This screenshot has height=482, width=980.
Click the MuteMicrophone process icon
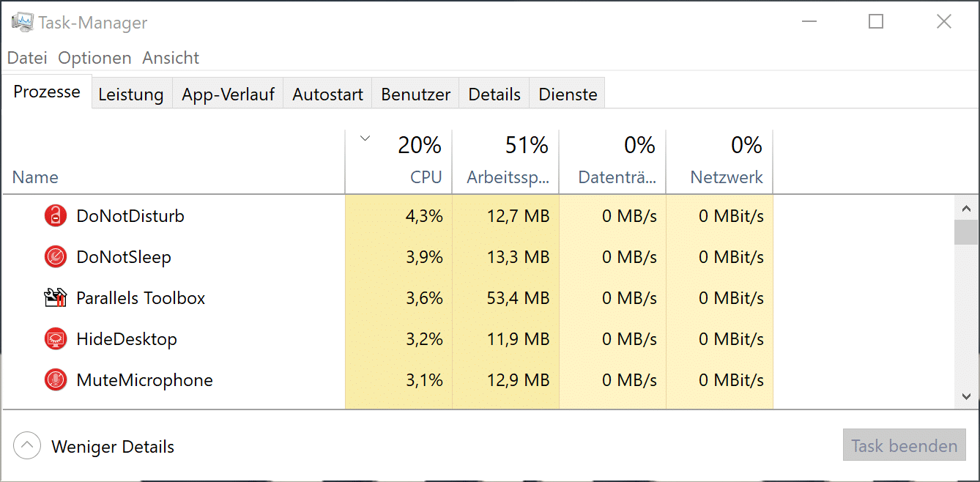tap(56, 380)
